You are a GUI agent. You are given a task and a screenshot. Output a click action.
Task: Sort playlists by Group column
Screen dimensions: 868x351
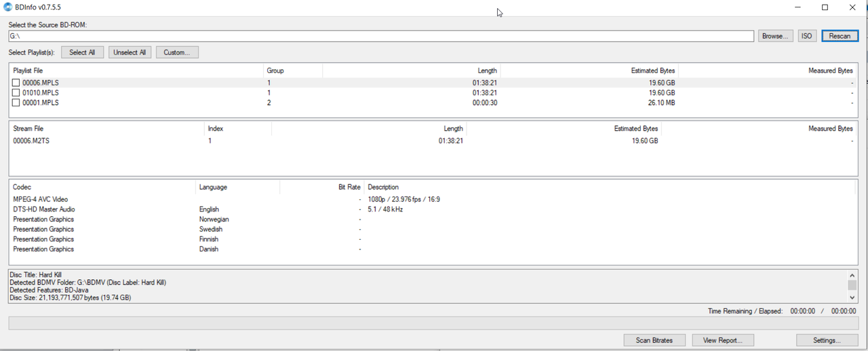click(293, 70)
